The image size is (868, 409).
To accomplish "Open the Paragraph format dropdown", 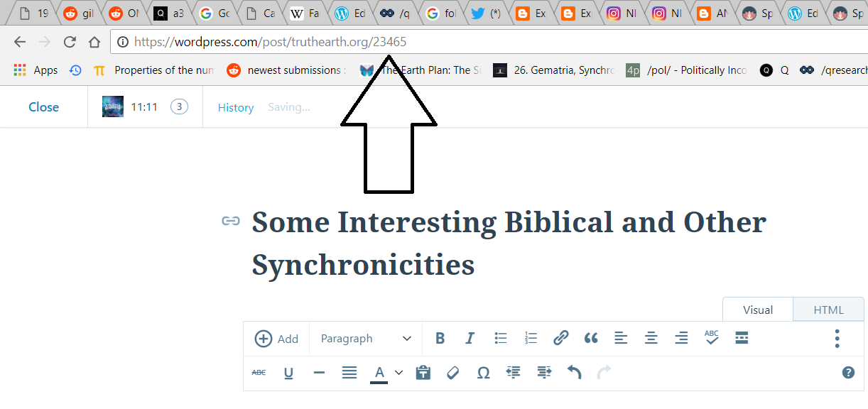I will pos(366,339).
